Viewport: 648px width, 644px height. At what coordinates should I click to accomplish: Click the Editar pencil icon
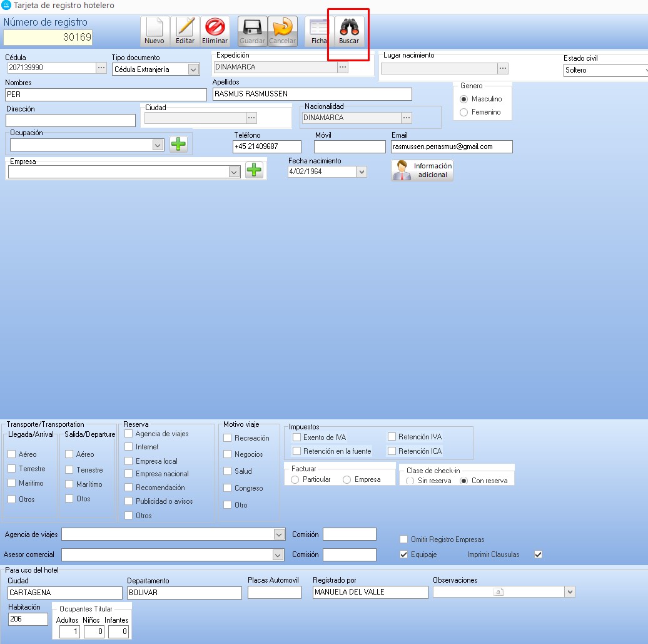click(x=185, y=31)
